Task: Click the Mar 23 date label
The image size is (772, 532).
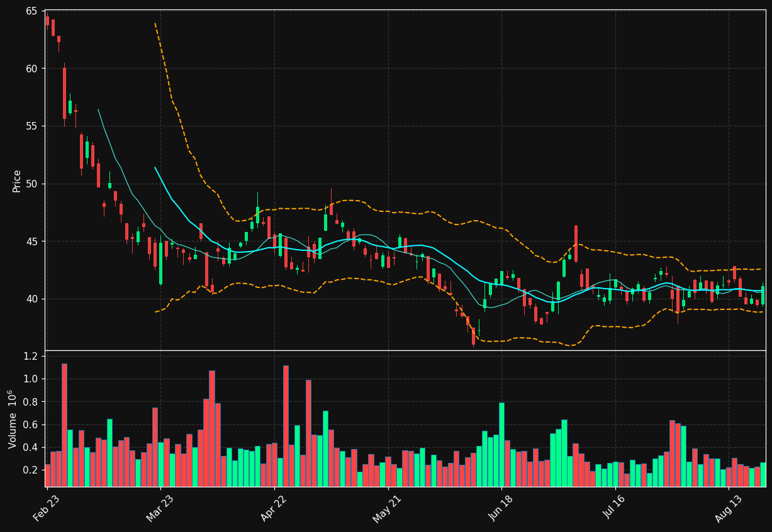Action: pyautogui.click(x=159, y=508)
